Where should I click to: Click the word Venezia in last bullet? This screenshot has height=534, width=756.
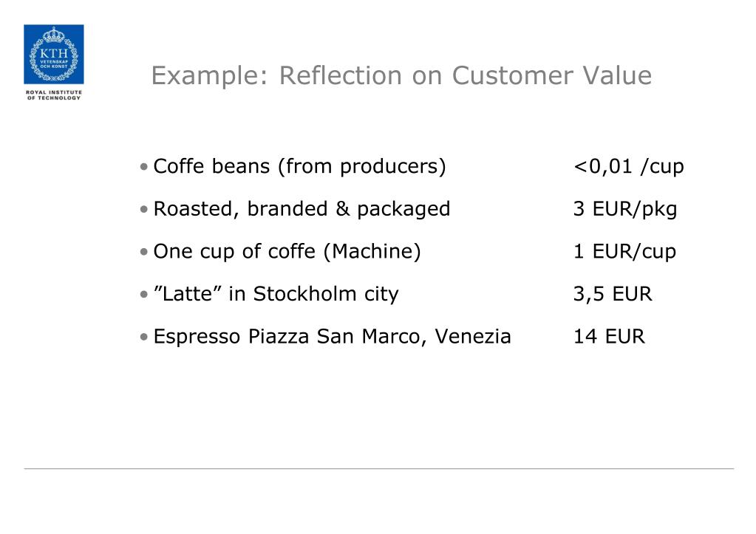472,336
